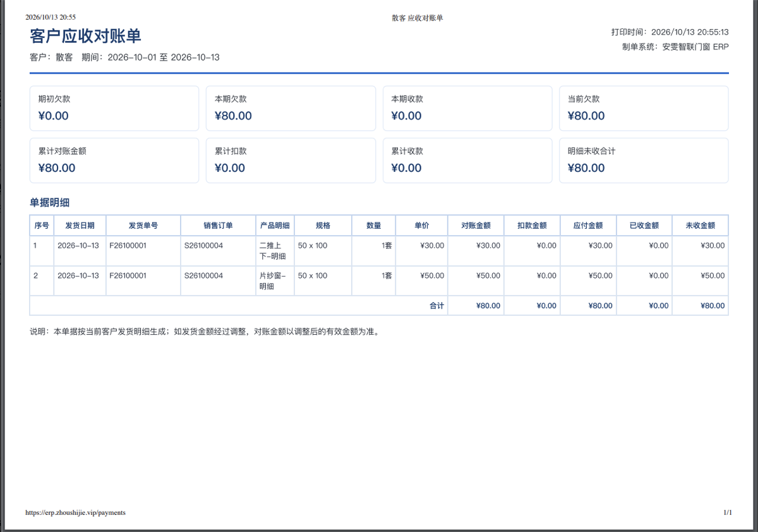Select the 累计收款 card label
Image resolution: width=758 pixels, height=532 pixels.
[x=407, y=152]
